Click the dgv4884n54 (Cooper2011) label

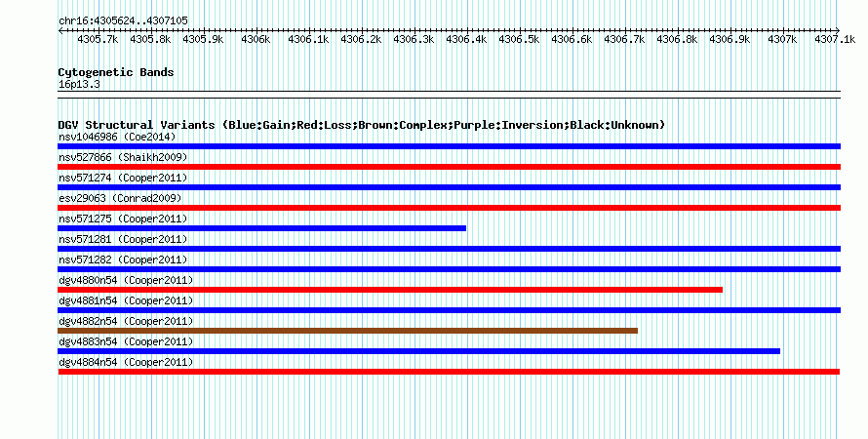[x=126, y=362]
